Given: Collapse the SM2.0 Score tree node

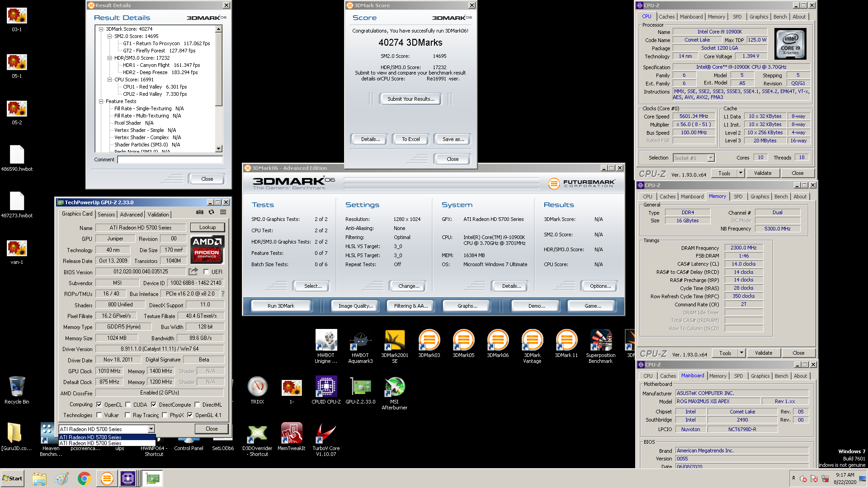Looking at the screenshot, I should [x=109, y=36].
